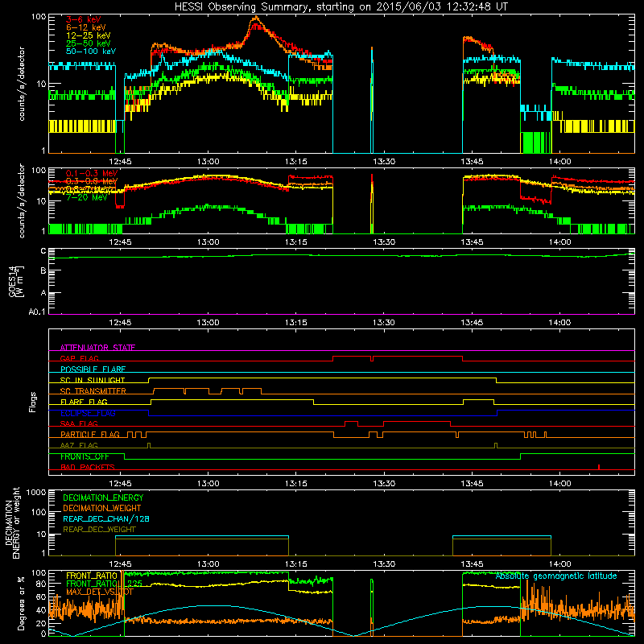Select the FLARE_FLAG label
This screenshot has height=644, width=644.
pyautogui.click(x=84, y=402)
